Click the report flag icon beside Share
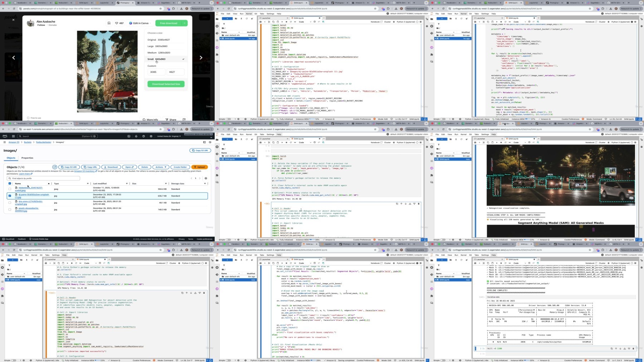This screenshot has height=362, width=644. click(x=184, y=120)
